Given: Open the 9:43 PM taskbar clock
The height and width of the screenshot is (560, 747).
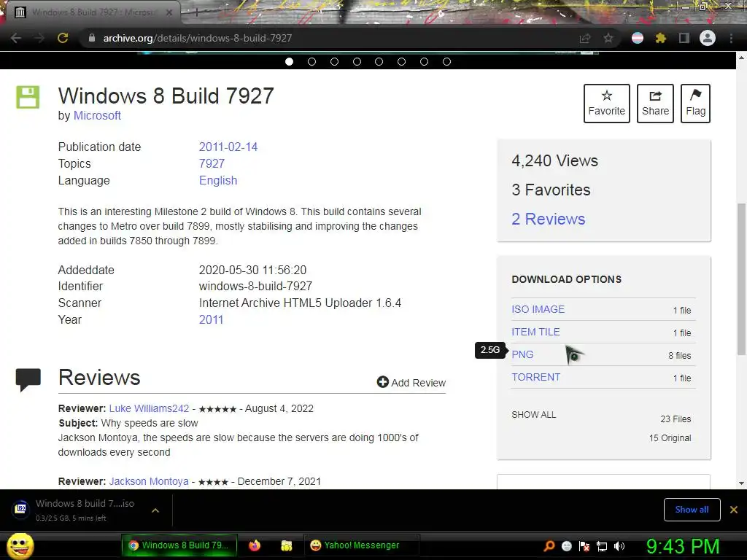Looking at the screenshot, I should tap(682, 546).
